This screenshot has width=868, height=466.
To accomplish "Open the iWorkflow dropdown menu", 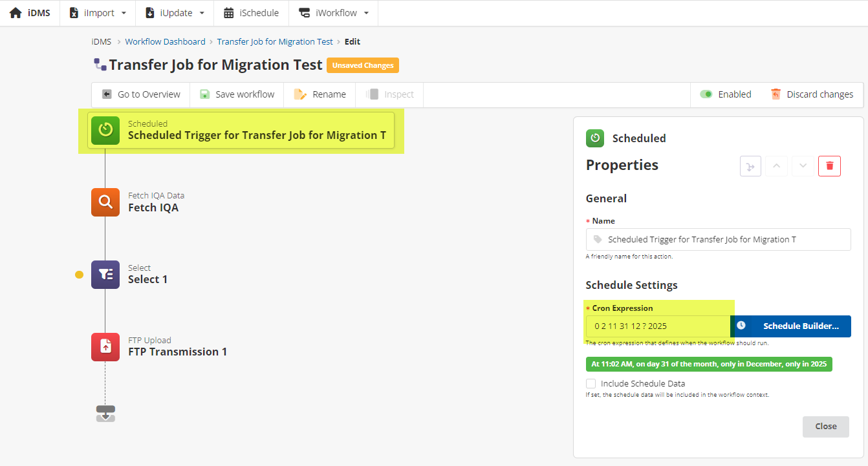I will [334, 13].
